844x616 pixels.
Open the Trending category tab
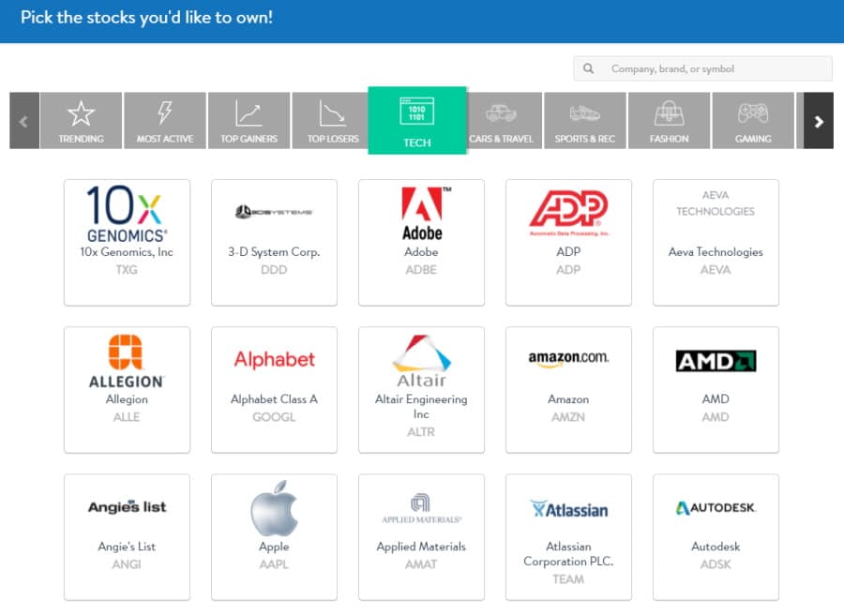click(81, 121)
